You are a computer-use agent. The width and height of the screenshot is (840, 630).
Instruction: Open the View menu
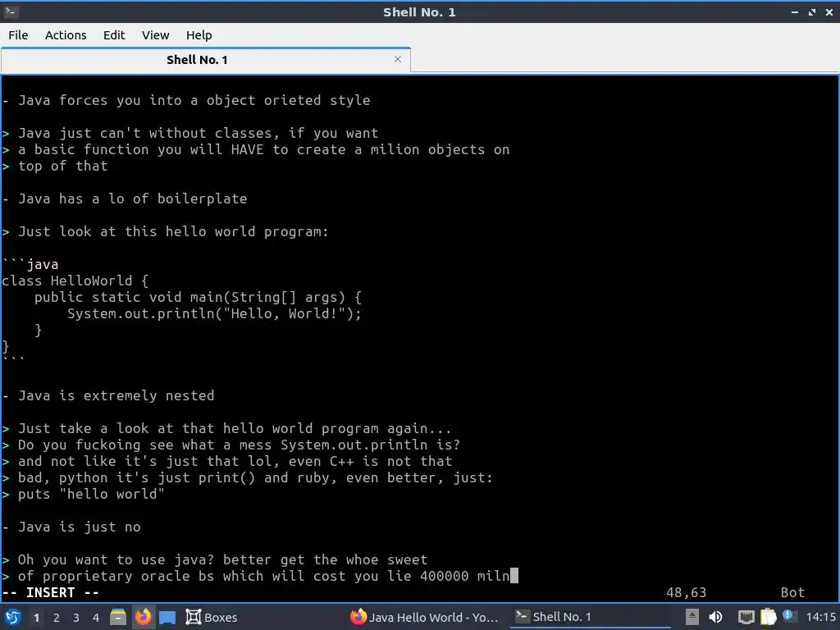[155, 35]
